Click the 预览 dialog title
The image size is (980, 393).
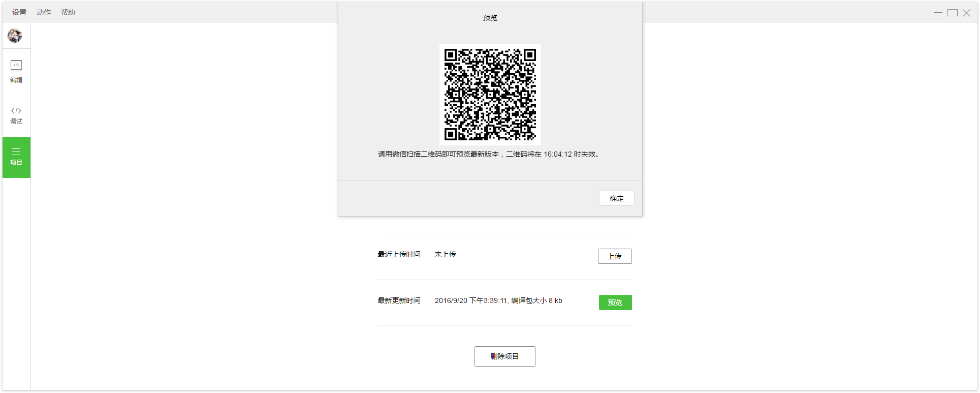[490, 18]
